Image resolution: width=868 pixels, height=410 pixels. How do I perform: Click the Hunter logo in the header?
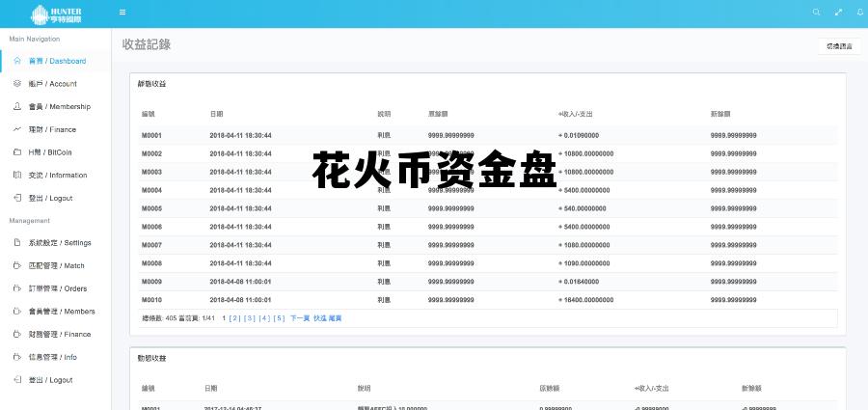(x=56, y=14)
